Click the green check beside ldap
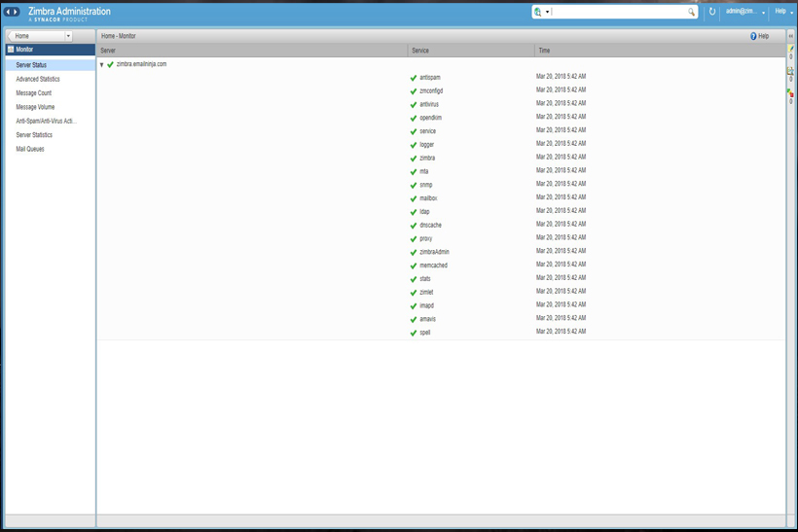This screenshot has height=532, width=798. click(414, 212)
